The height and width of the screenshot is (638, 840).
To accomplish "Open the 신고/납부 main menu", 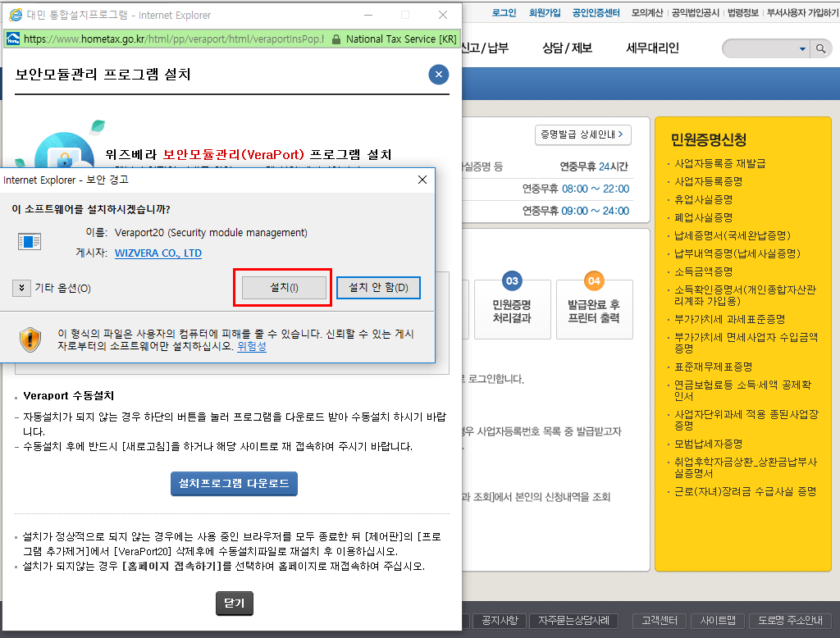I will coord(485,48).
